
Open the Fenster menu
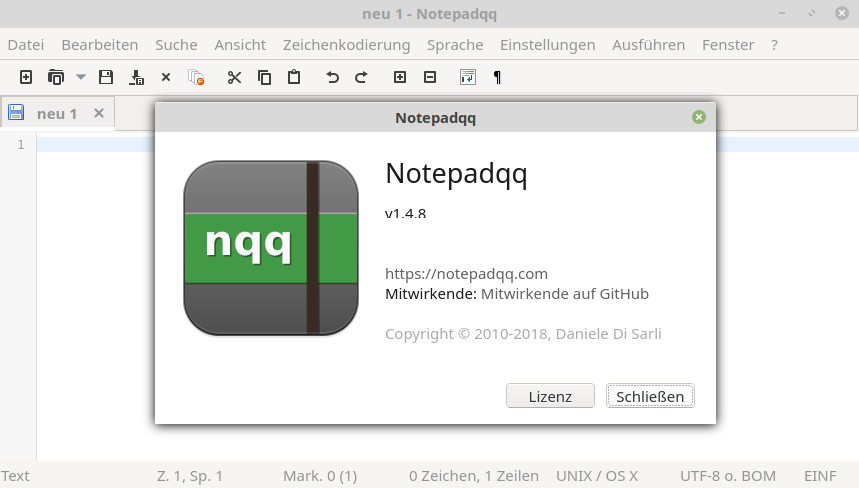point(728,45)
